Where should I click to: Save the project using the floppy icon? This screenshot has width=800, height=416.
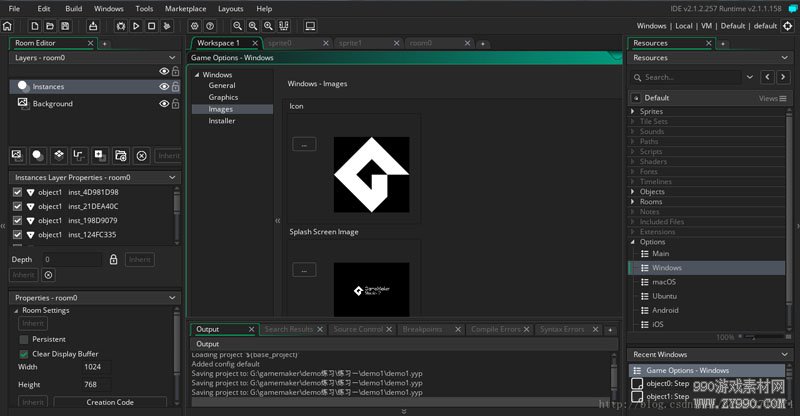click(65, 26)
